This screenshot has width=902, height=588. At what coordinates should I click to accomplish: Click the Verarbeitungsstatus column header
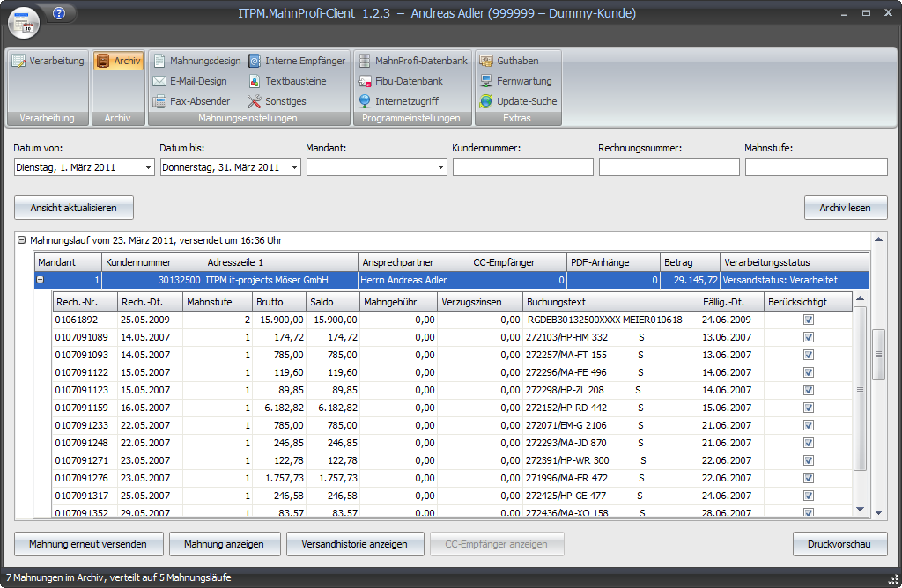795,262
